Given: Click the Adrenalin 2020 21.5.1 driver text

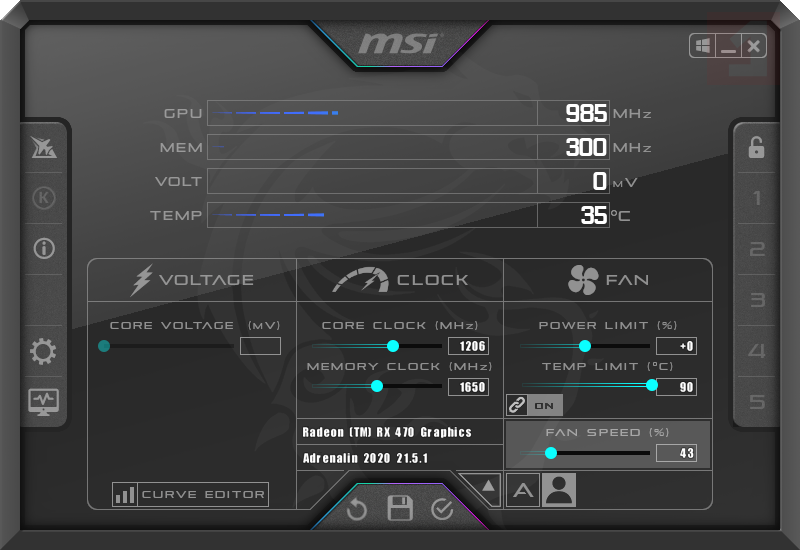Looking at the screenshot, I should coord(365,458).
